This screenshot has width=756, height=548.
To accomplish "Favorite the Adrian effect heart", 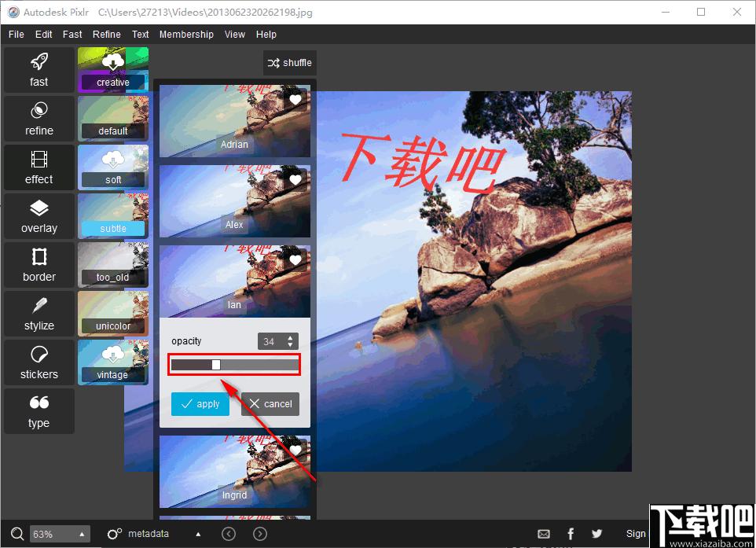I will [x=295, y=99].
